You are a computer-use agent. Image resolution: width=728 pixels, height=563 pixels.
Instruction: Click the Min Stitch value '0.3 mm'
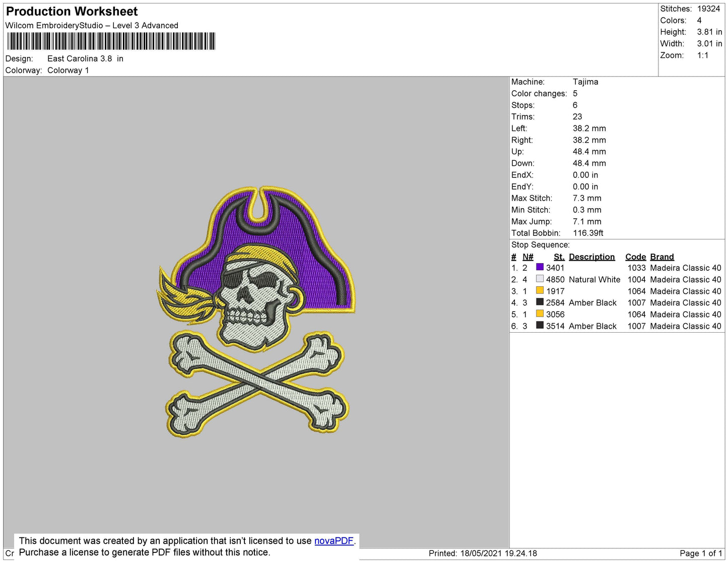pyautogui.click(x=587, y=210)
